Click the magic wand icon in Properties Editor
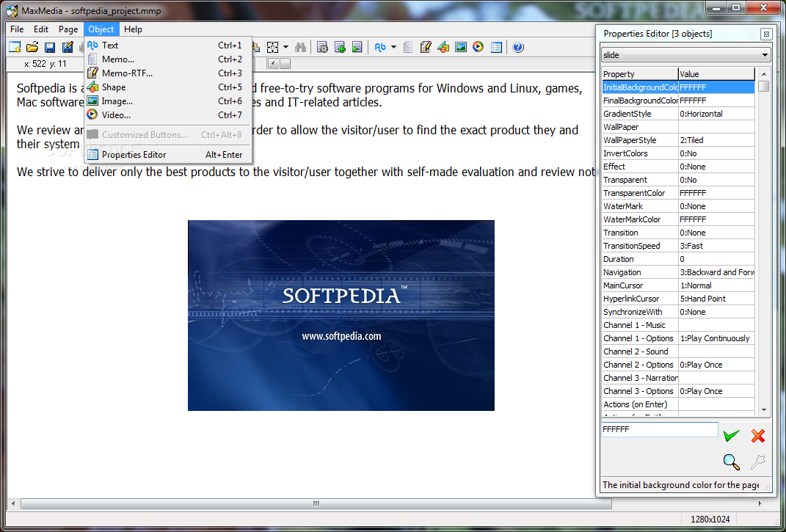Viewport: 786px width, 532px height. pyautogui.click(x=758, y=462)
